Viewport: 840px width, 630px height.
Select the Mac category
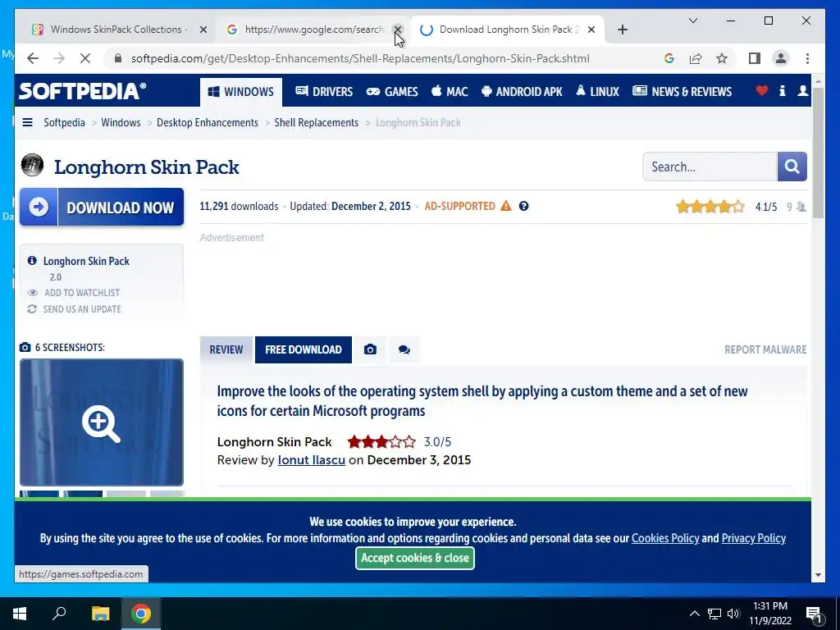click(x=450, y=92)
